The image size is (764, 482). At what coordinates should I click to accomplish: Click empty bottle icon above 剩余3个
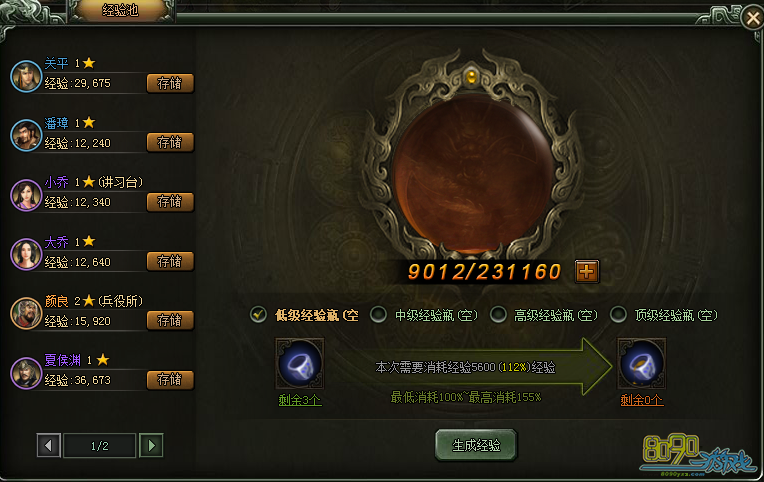(300, 364)
